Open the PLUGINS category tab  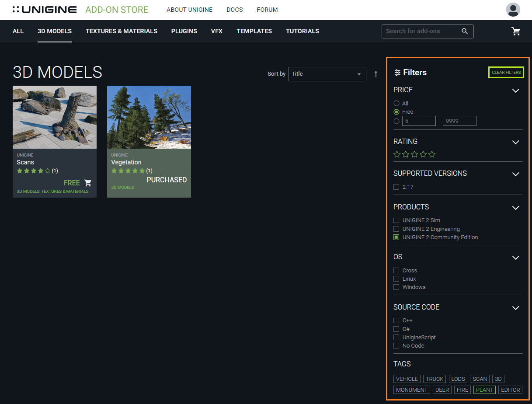(x=184, y=31)
